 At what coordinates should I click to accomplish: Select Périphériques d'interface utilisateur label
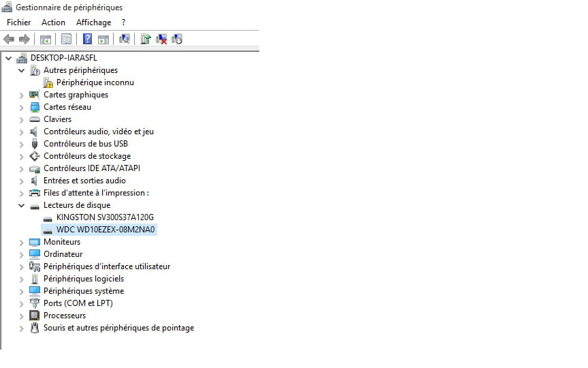click(x=107, y=266)
